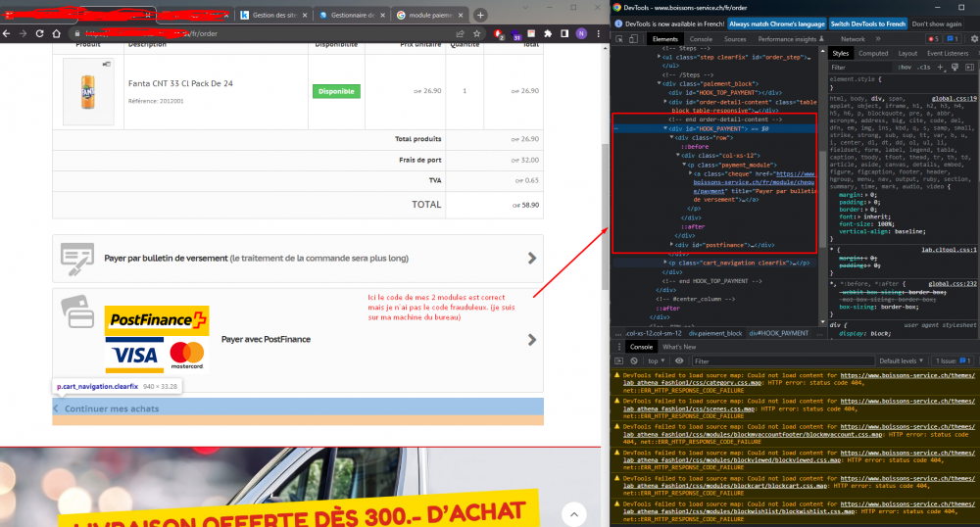This screenshot has height=527, width=980.
Task: Collapse the HOOK_PAYMENT div node
Action: [x=665, y=128]
